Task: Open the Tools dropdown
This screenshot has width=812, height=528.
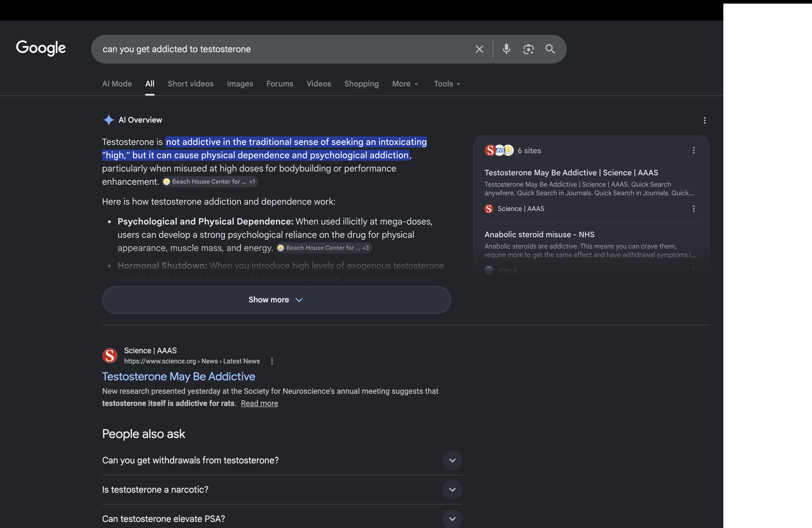Action: 447,84
